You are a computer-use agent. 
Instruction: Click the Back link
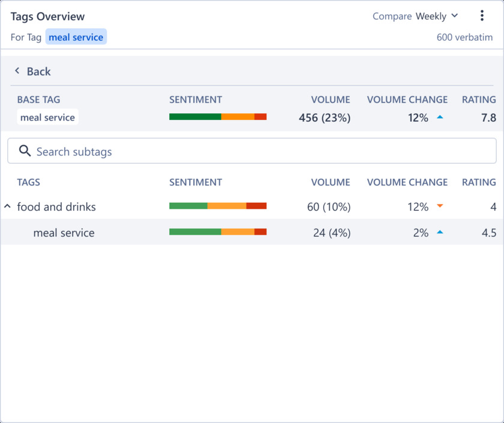pos(38,71)
